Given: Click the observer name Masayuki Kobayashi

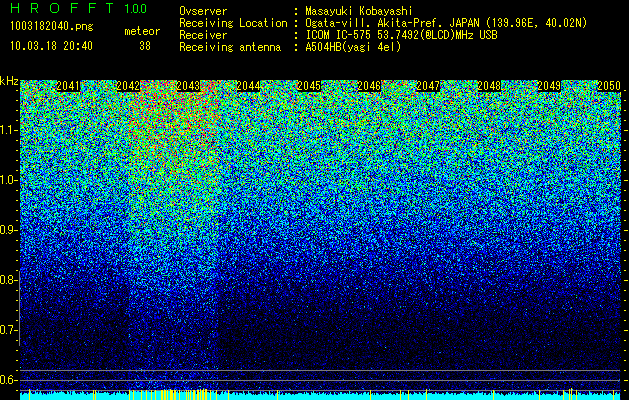Looking at the screenshot, I should 359,11.
